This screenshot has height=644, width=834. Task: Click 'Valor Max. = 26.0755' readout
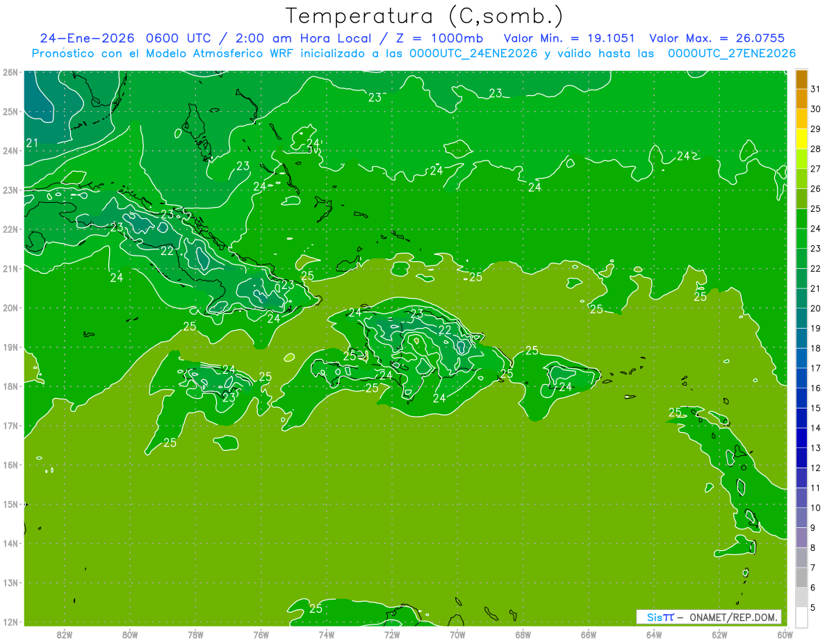pos(717,38)
